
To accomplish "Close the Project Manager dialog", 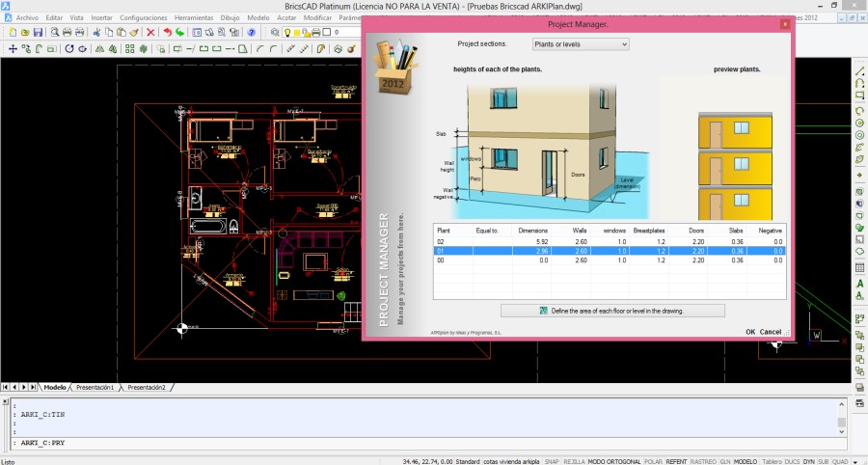I will (784, 24).
